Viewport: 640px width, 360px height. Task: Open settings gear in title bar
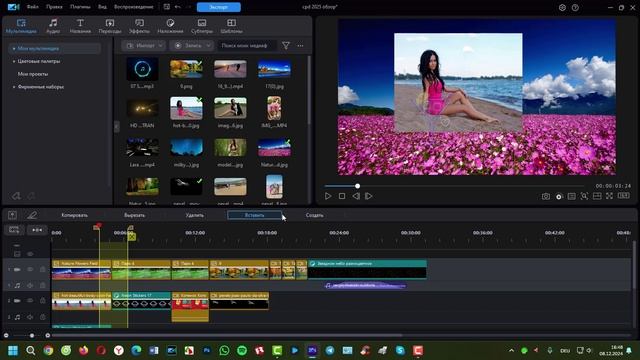(562, 7)
